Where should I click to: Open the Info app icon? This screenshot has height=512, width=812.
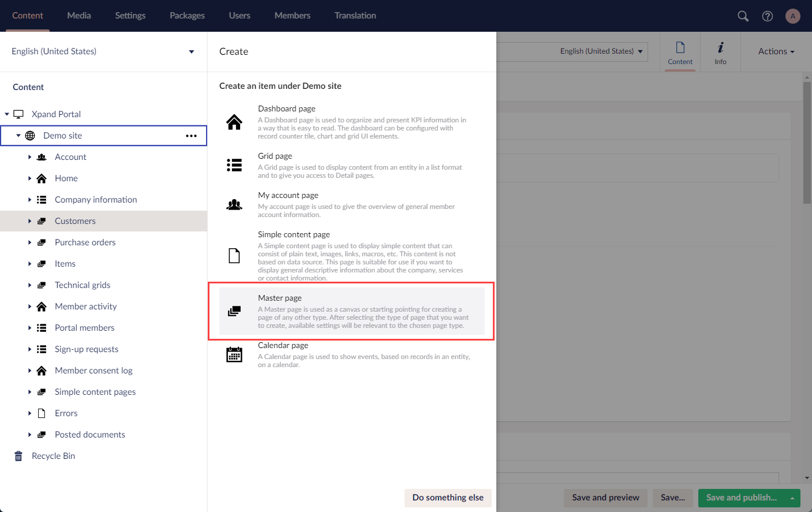(721, 47)
